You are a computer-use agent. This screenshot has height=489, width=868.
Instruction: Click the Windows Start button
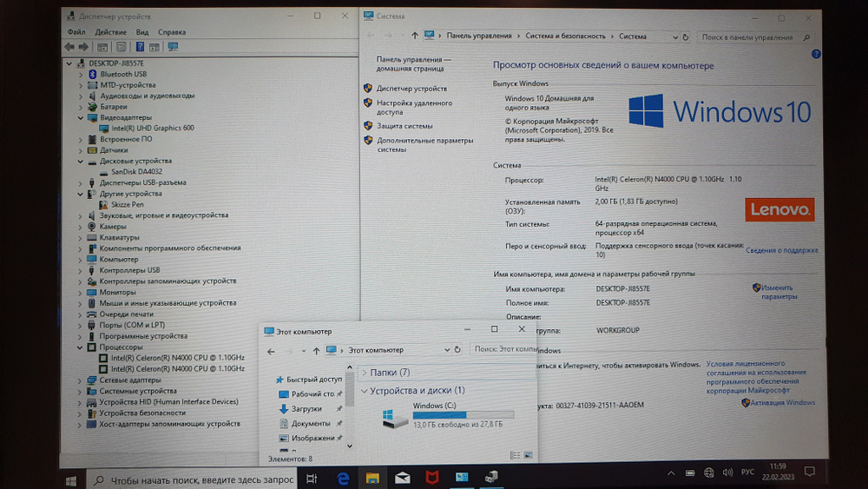click(71, 480)
